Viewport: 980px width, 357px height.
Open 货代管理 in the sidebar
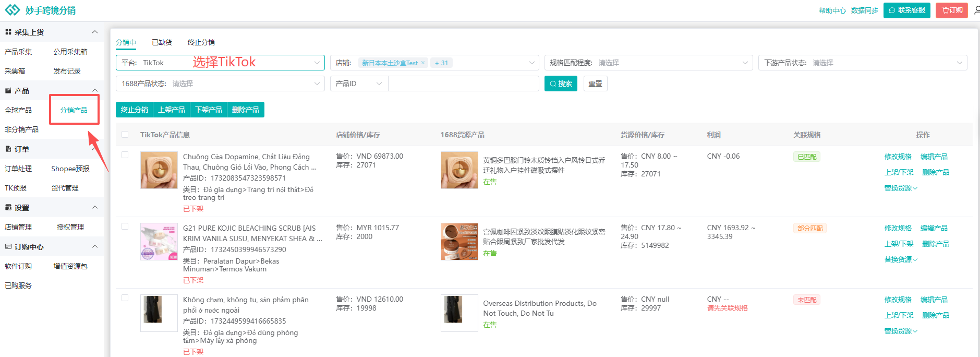tap(65, 188)
